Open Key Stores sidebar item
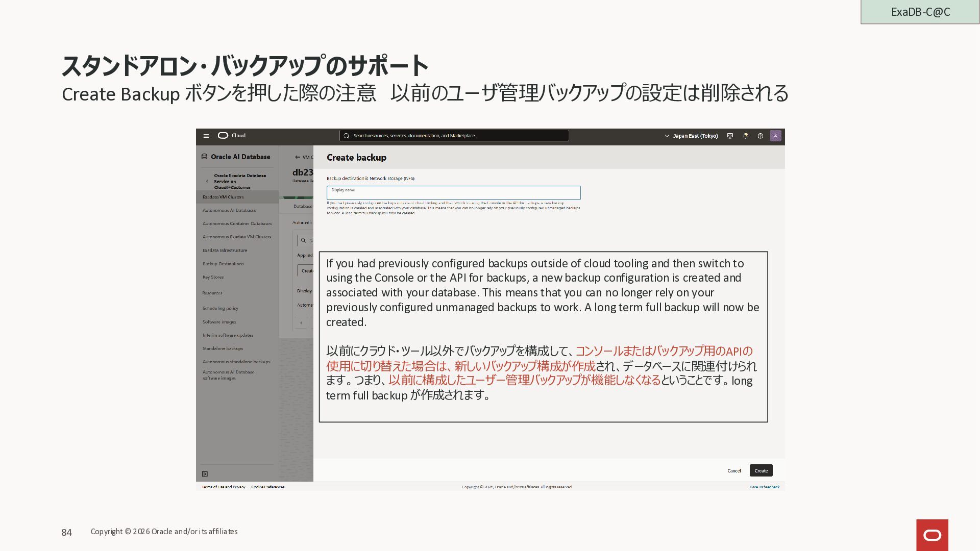 point(213,277)
